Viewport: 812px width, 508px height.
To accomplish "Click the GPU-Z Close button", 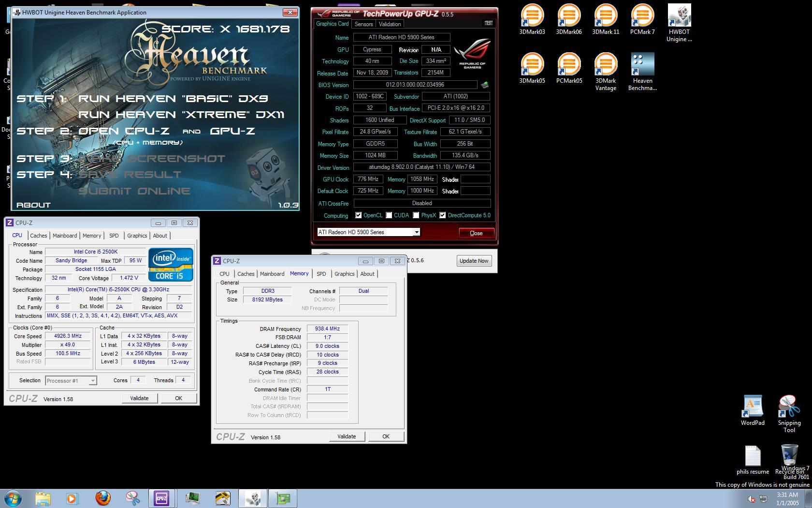I will click(476, 233).
